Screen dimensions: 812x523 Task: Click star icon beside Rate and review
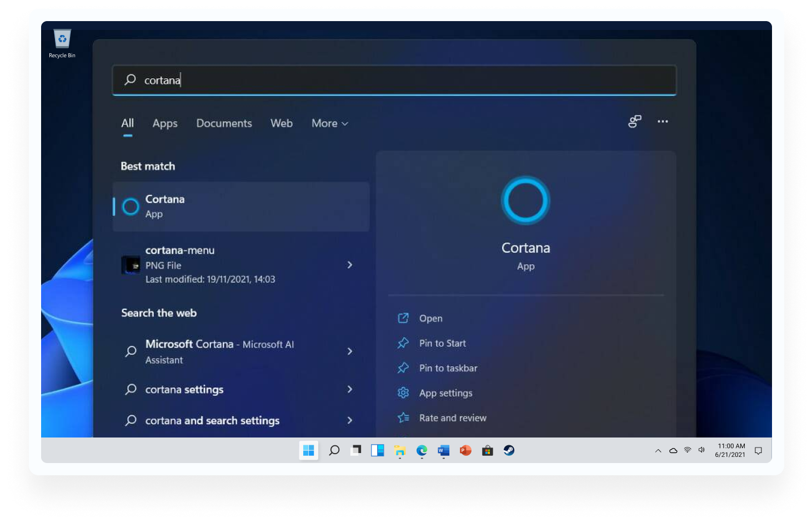(x=403, y=418)
